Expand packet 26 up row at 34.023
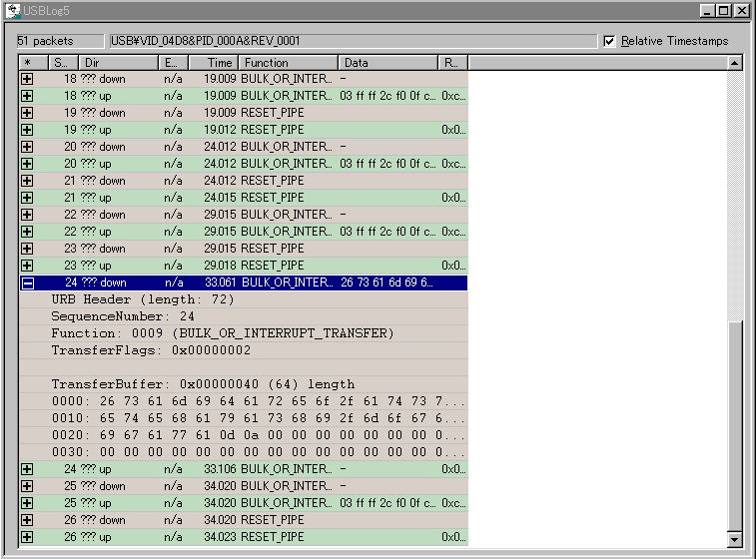756x559 pixels. [x=27, y=537]
